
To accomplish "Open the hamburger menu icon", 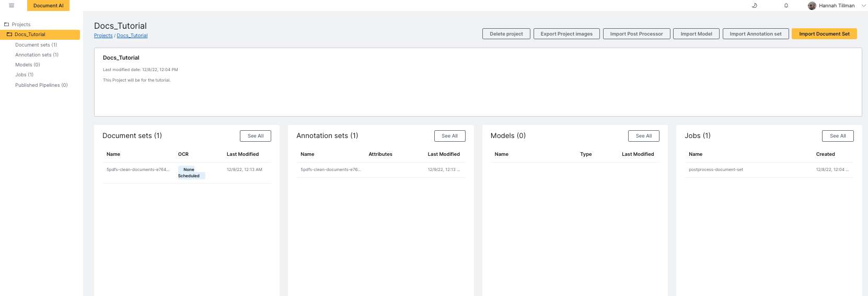I will point(11,5).
